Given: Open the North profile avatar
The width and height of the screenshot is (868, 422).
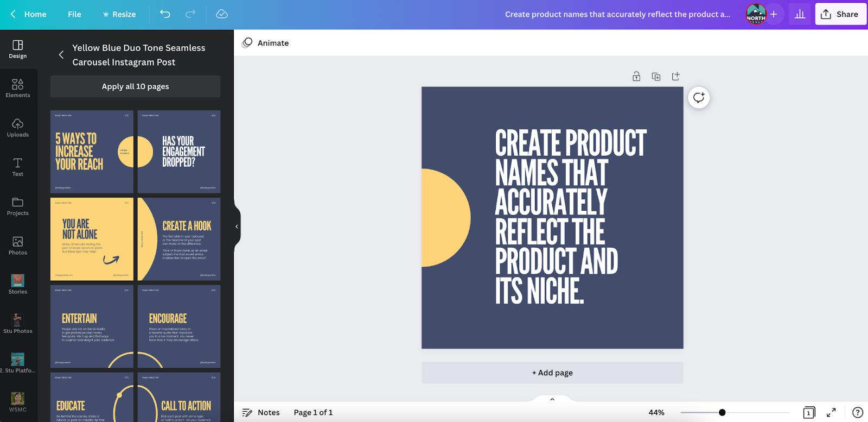Looking at the screenshot, I should click(756, 14).
